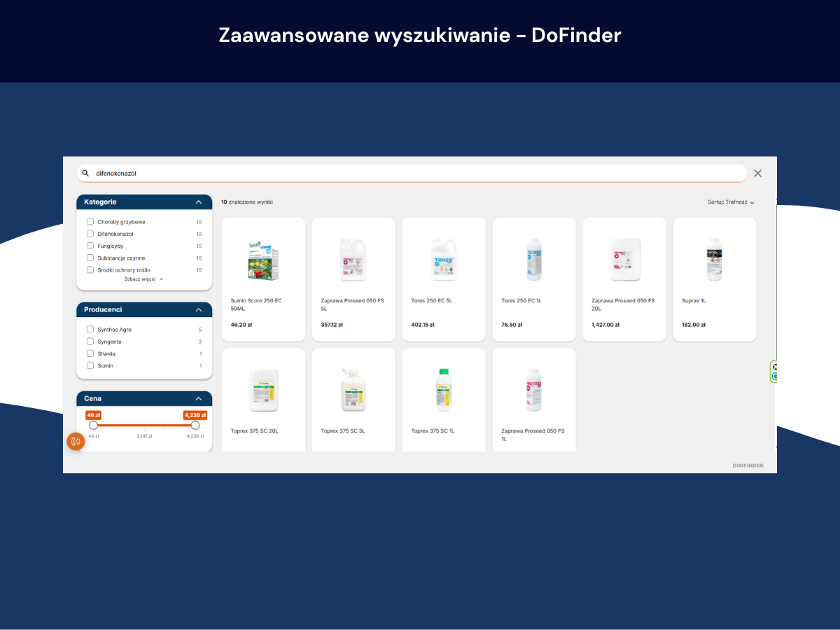
Task: Check the Choroby grzybowe category filter
Action: click(x=90, y=222)
